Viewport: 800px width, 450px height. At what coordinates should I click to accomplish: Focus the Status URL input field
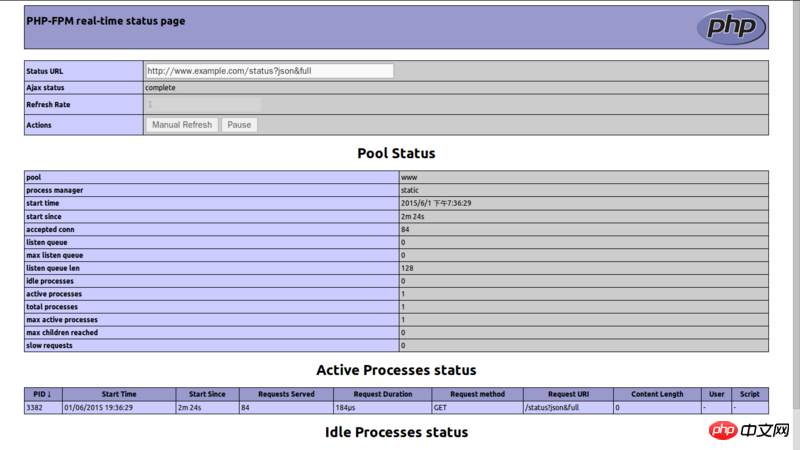tap(269, 71)
